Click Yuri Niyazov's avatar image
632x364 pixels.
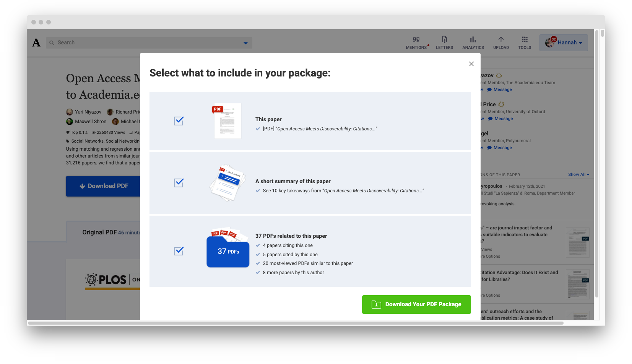point(70,112)
